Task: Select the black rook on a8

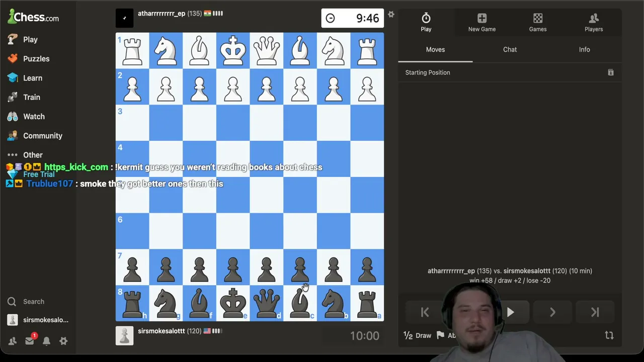Action: (367, 303)
